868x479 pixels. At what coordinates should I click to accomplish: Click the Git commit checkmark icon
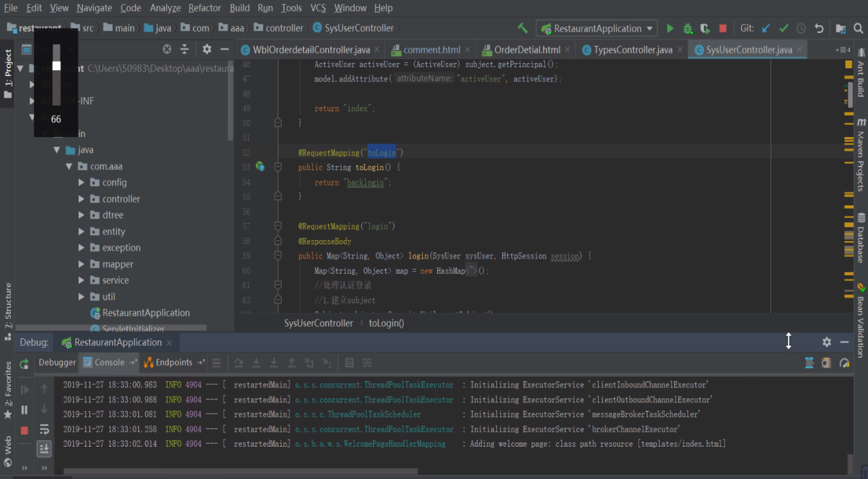784,28
